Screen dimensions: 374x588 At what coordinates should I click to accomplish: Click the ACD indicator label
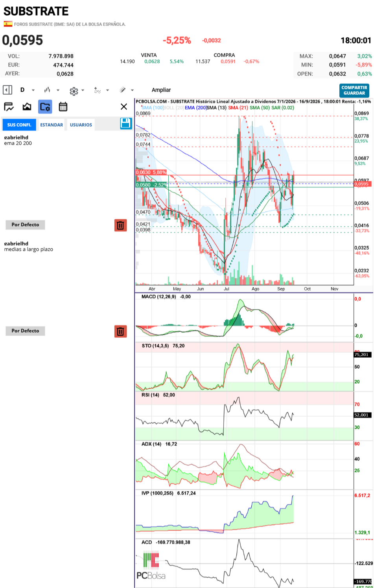147,542
